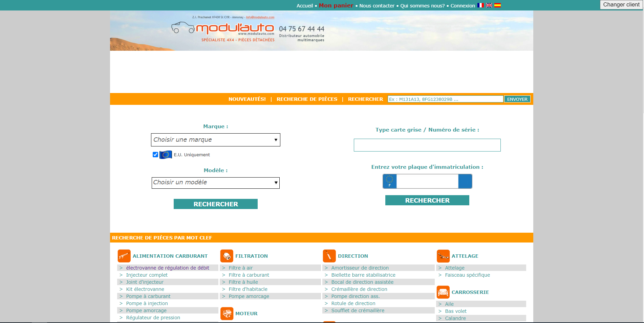Select the Spanish flag language icon

pos(497,5)
